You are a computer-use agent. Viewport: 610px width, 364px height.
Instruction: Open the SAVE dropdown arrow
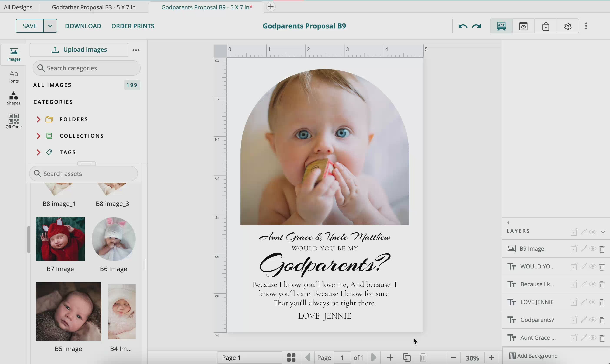pyautogui.click(x=50, y=26)
